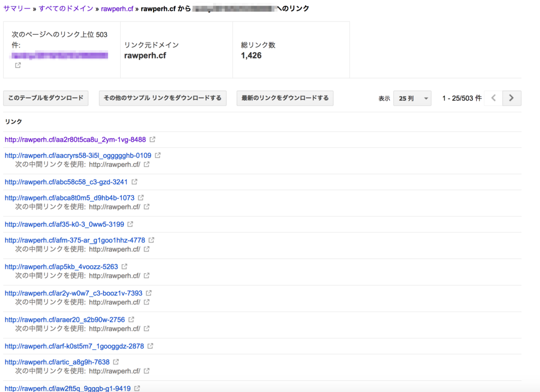This screenshot has width=540, height=392.
Task: Open external icon beside arf-k0st5m7_1googgdz-2878 link
Action: click(x=150, y=346)
